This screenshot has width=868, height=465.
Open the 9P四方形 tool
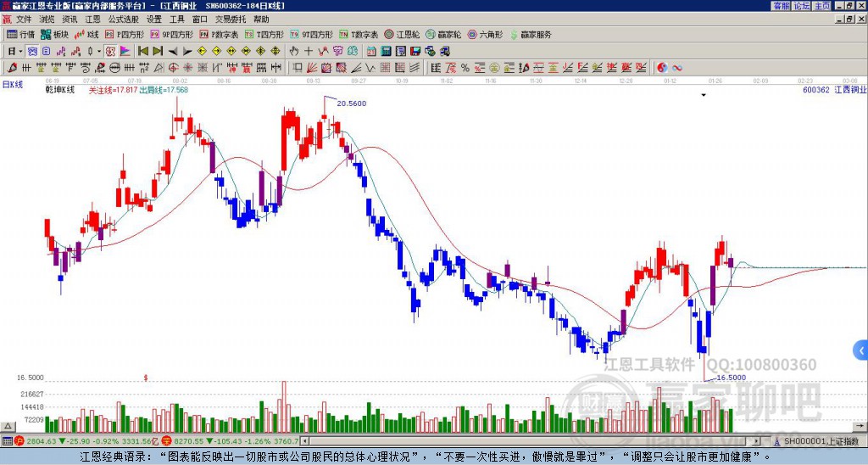[171, 34]
